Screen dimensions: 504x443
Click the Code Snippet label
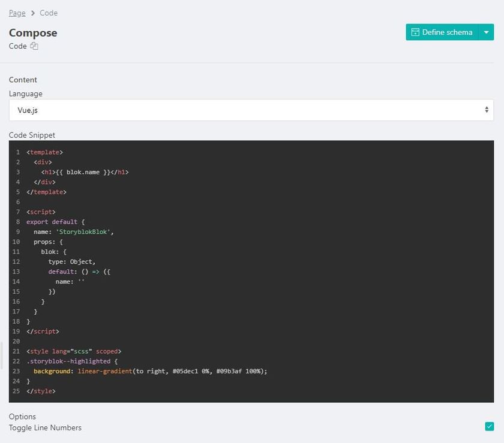[32, 135]
